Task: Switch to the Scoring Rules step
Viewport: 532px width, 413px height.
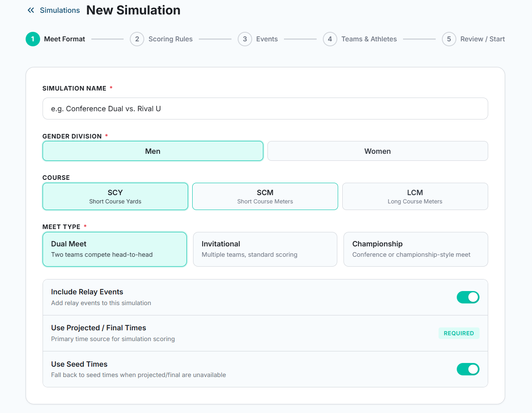Action: pos(170,39)
